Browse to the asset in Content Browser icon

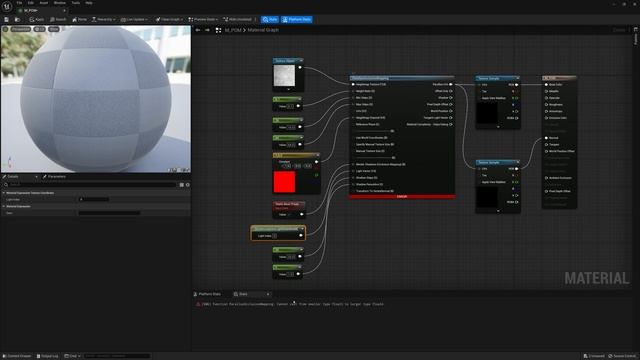click(x=17, y=19)
